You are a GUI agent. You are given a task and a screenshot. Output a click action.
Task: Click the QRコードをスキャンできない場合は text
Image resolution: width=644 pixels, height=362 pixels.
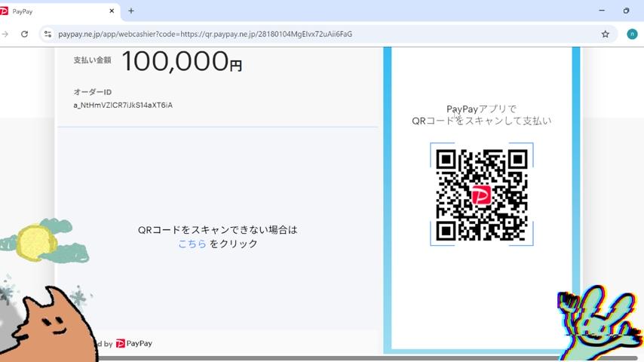click(218, 230)
